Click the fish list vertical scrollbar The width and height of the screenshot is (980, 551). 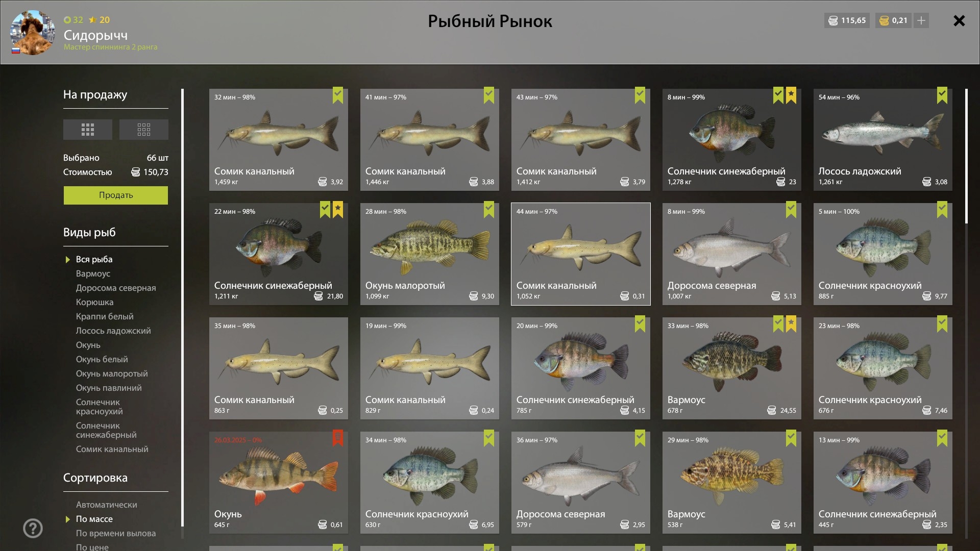966,156
